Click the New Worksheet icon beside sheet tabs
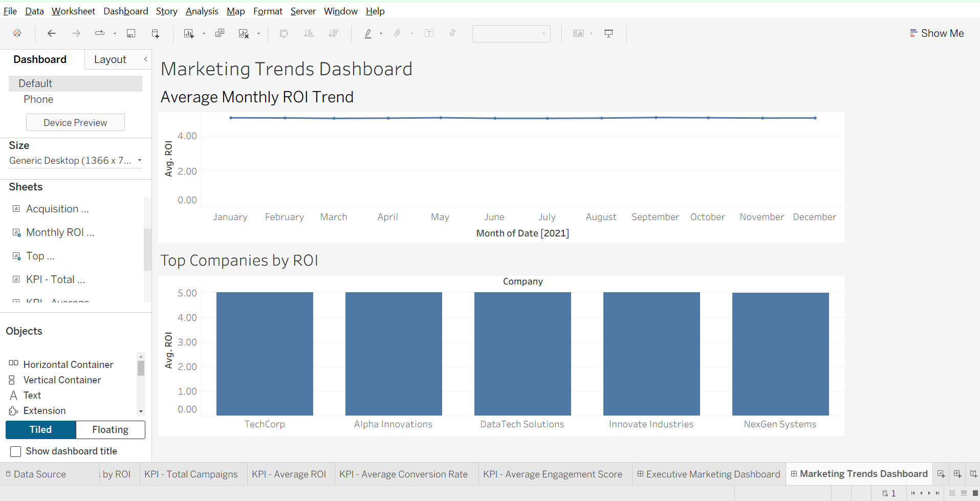980x501 pixels. coord(941,474)
